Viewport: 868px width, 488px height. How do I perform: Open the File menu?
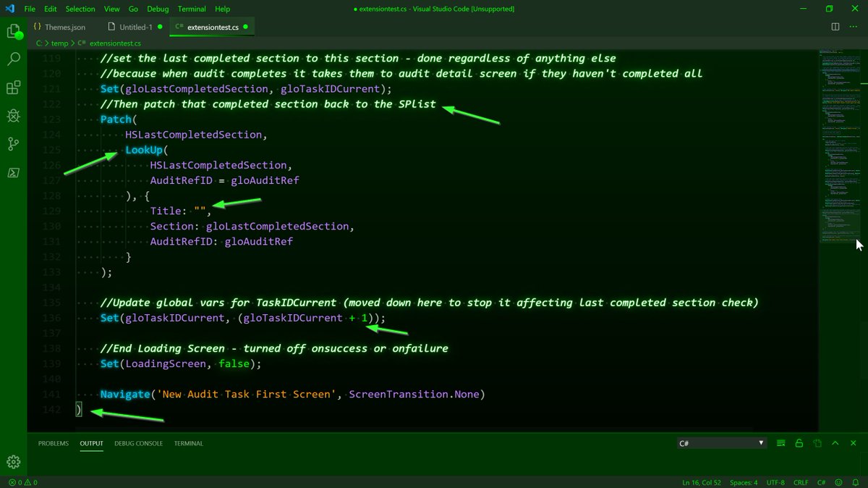click(30, 9)
